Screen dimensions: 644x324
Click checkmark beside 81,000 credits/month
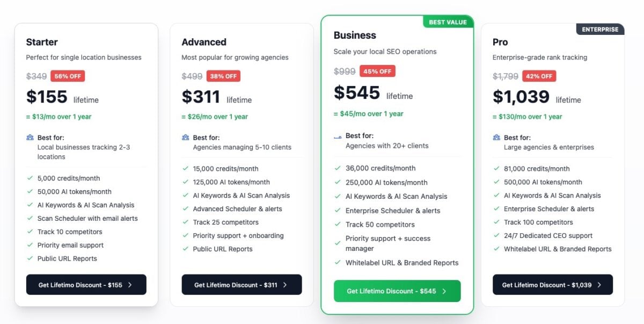[496, 169]
